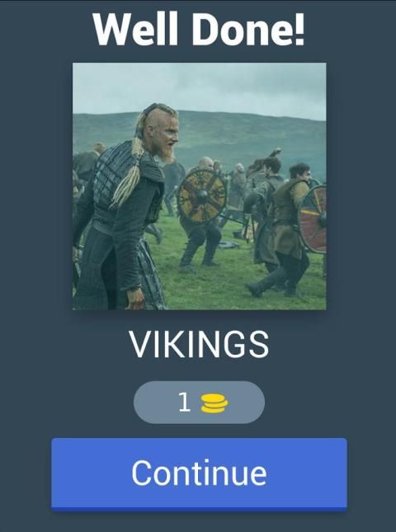Click the red shield at the photo's right edge

(x=313, y=219)
